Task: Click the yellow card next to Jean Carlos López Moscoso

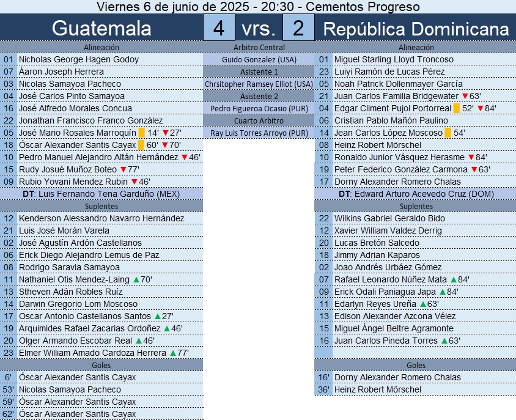Action: point(448,133)
